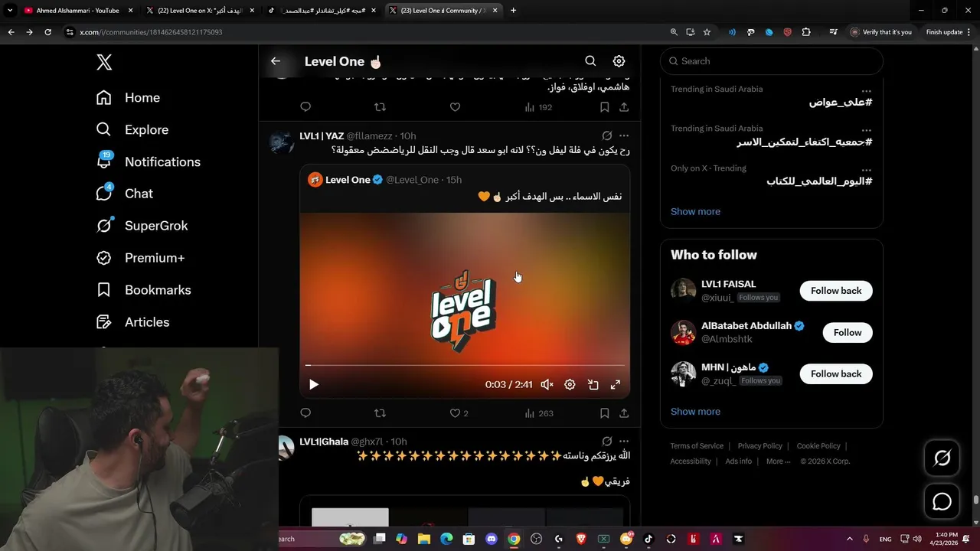Go to Home in X sidebar
The width and height of the screenshot is (980, 551).
tap(128, 98)
